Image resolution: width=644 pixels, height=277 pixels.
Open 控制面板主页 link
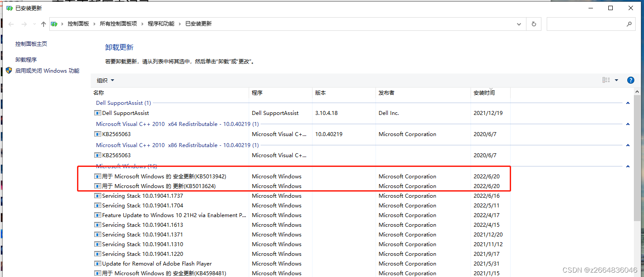(x=31, y=44)
